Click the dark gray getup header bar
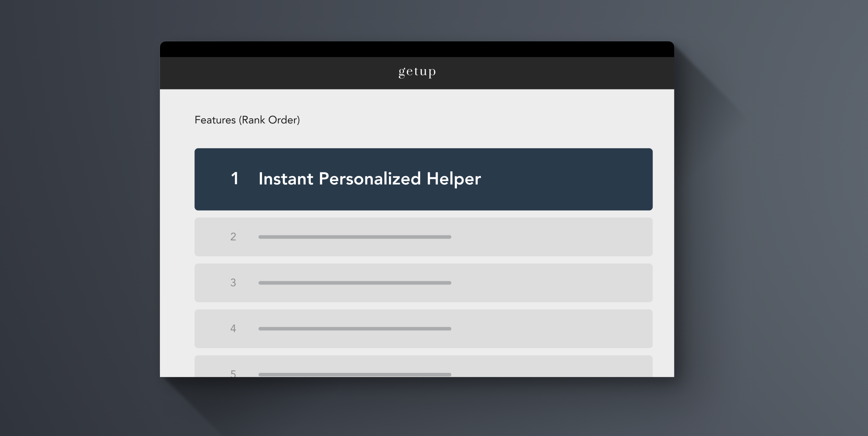 click(x=417, y=73)
